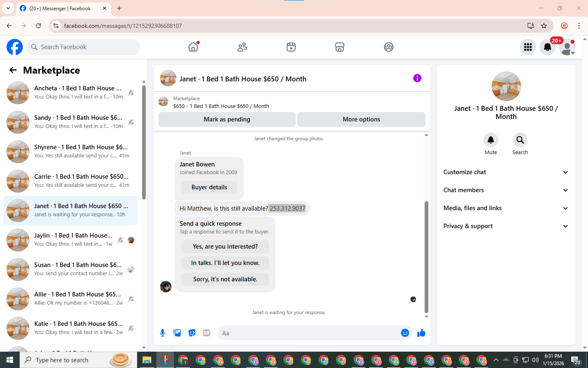Screen dimensions: 588x368
Task: Open the Facebook menu grid icon
Action: [528, 47]
